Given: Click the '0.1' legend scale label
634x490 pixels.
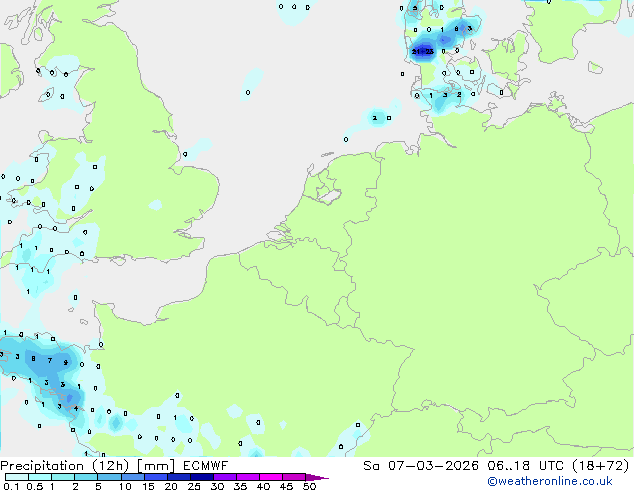Looking at the screenshot, I should click(x=11, y=486).
